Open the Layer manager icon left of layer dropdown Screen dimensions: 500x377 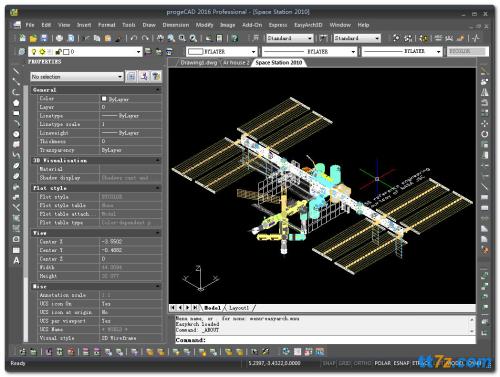(22, 52)
